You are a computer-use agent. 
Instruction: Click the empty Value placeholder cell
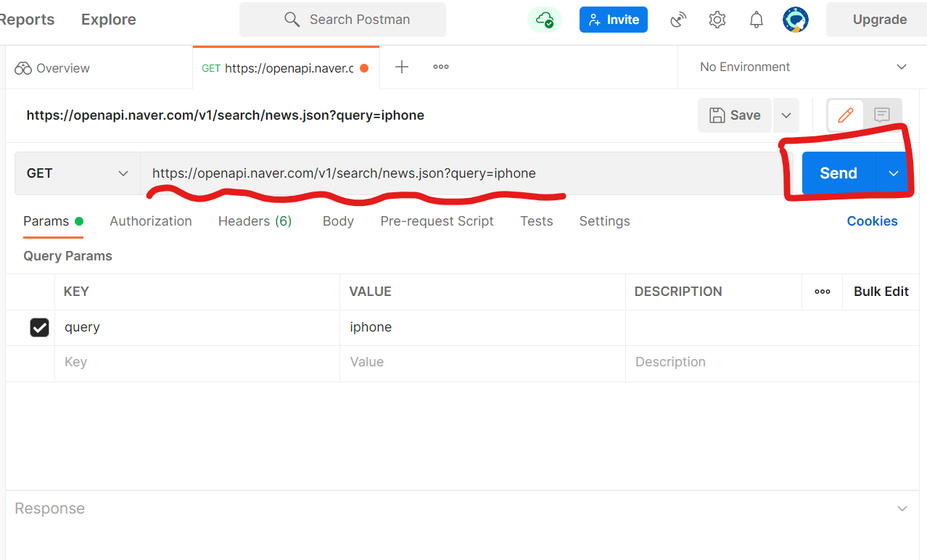click(x=482, y=363)
